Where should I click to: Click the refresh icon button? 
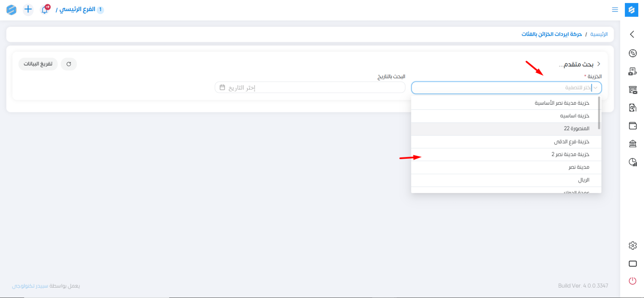[x=69, y=64]
